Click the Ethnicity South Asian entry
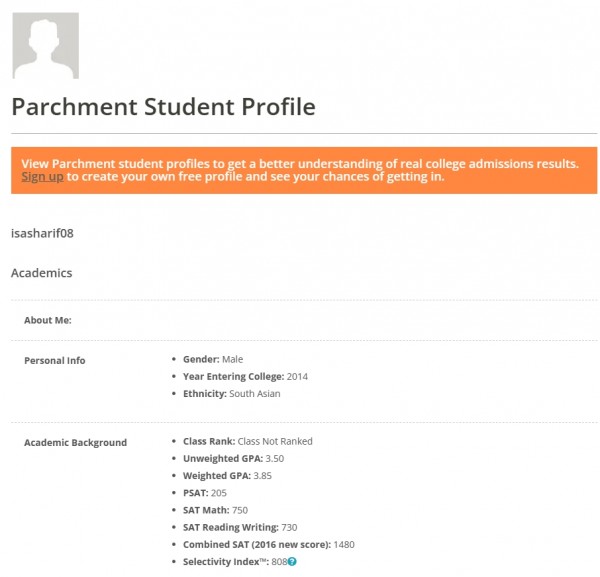Viewport: 600px width, 577px height. [232, 394]
